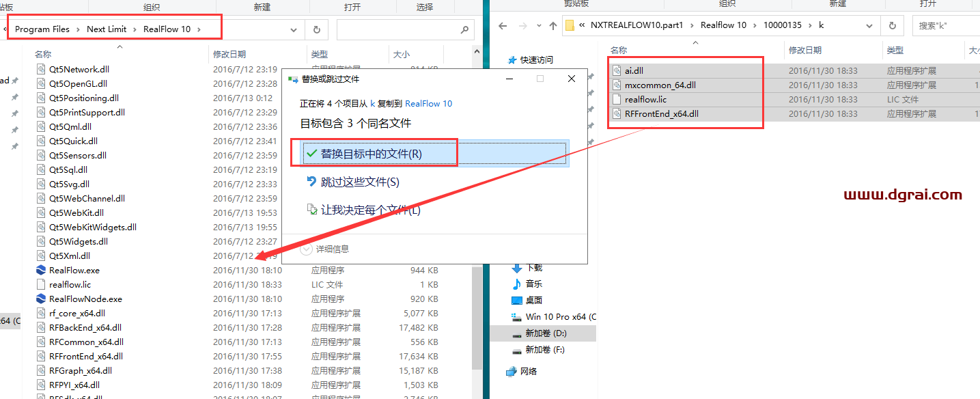Screen dimensions: 980x399
Task: Go back in right Explorer window
Action: point(503,25)
